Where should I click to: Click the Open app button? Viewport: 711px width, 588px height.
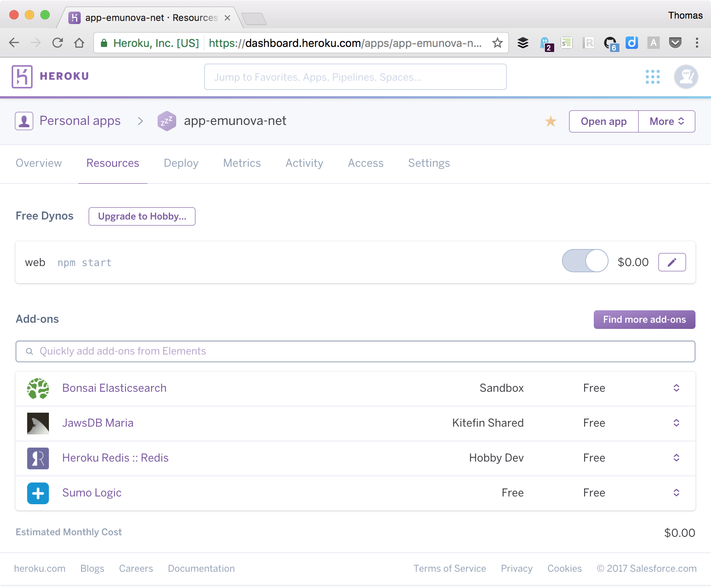(603, 121)
